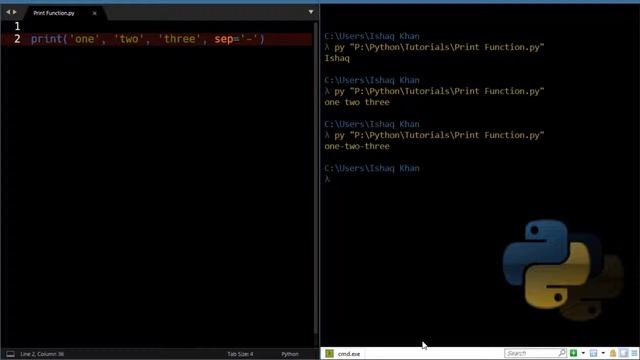This screenshot has width=640, height=360.
Task: Open the Tab Size 4 menu
Action: click(240, 354)
